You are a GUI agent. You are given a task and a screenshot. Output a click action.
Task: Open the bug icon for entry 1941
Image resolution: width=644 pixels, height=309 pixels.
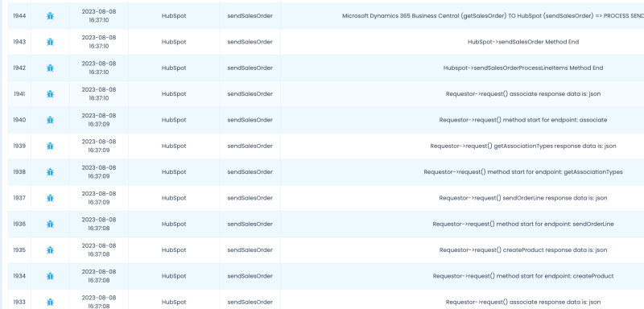50,94
